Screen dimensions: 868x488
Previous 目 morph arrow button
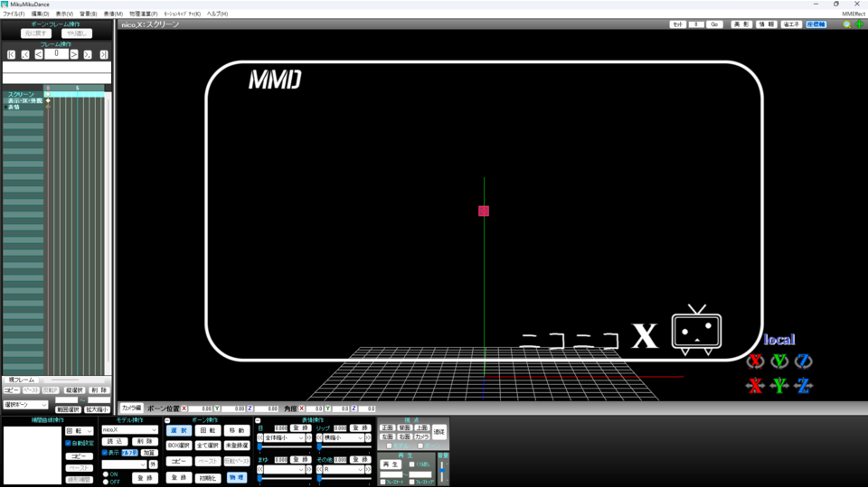259,437
